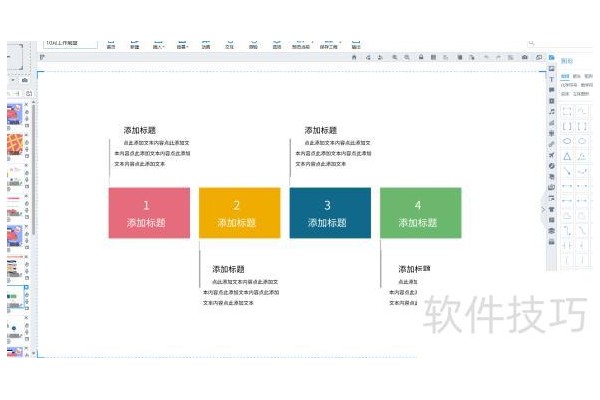Click the project title input field

[70, 44]
